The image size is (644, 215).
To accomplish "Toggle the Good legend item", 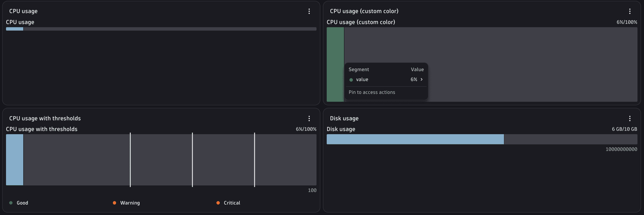I will [19, 203].
